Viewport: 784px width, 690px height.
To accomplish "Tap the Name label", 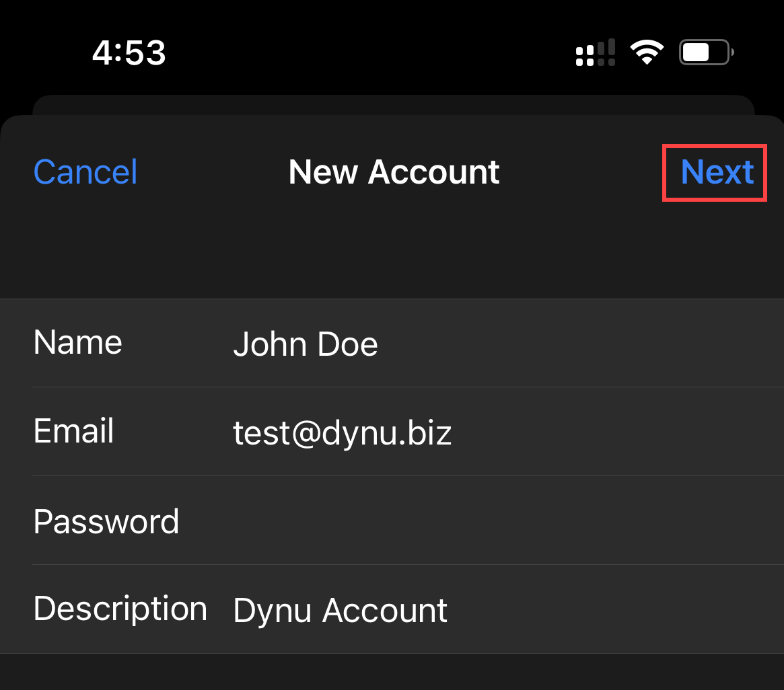I will coord(77,342).
